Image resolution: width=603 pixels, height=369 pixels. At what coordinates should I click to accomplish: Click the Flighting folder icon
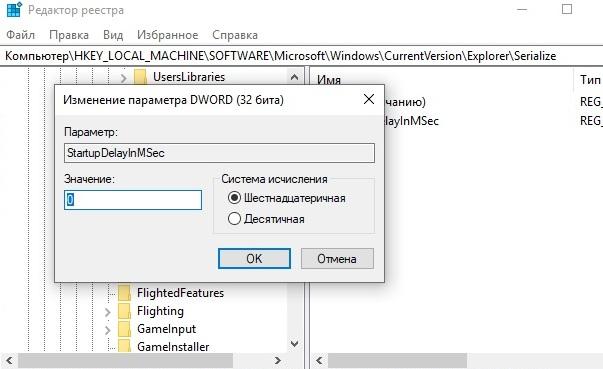(x=124, y=311)
